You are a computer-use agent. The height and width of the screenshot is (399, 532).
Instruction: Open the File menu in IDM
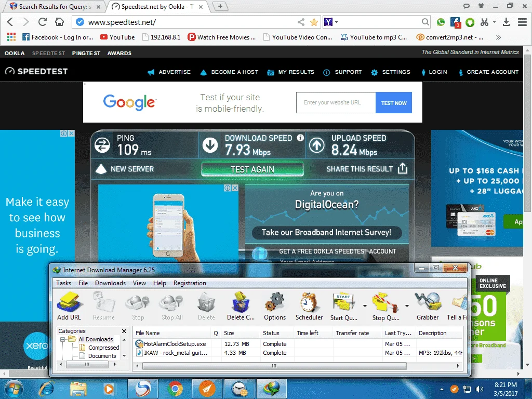(x=83, y=283)
